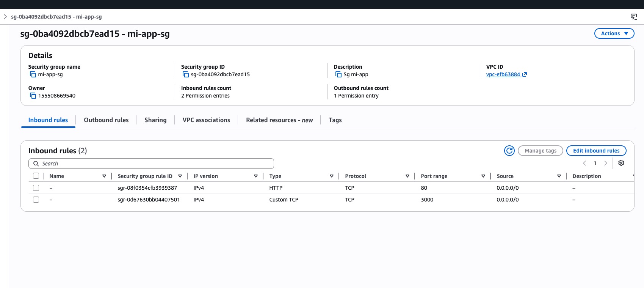Sort by Type column arrow
The image size is (644, 288).
[x=332, y=176]
